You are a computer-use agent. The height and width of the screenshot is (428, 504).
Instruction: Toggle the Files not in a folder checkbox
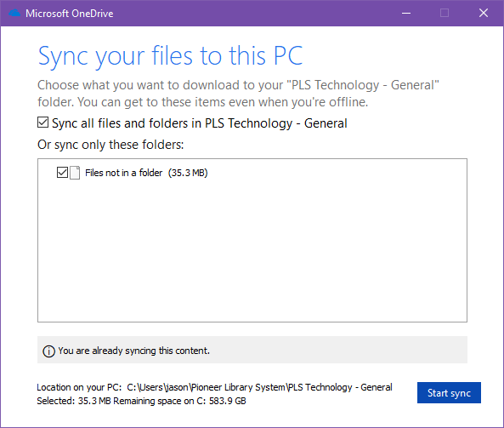[x=62, y=173]
